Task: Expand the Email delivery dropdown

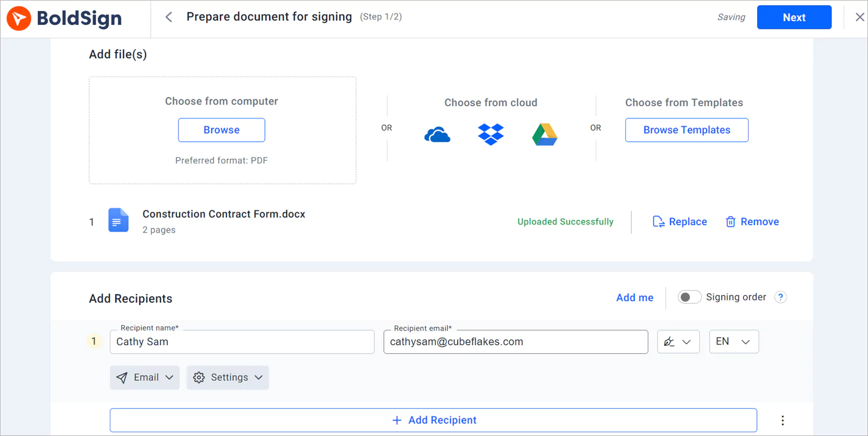Action: point(144,378)
